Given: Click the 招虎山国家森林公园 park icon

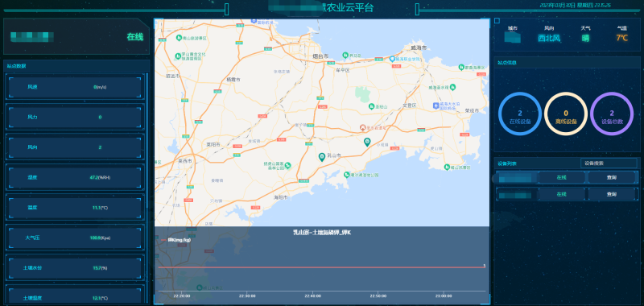Looking at the screenshot, I should pyautogui.click(x=288, y=165).
